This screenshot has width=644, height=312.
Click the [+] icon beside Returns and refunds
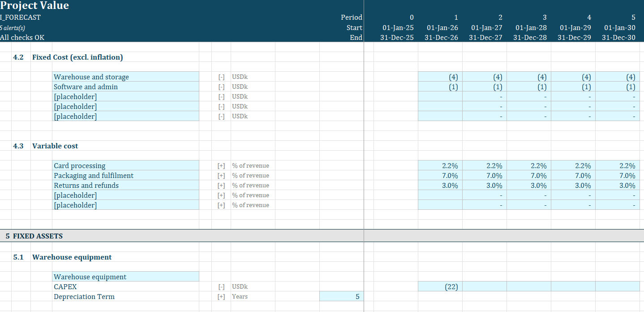221,185
